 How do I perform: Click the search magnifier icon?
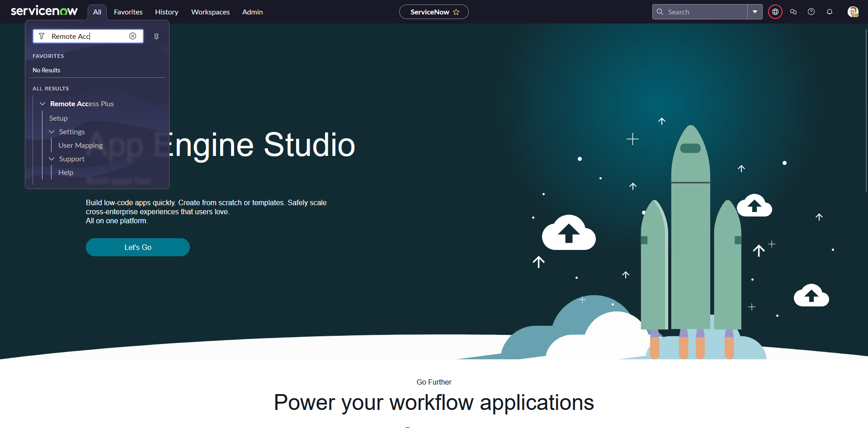click(x=660, y=12)
